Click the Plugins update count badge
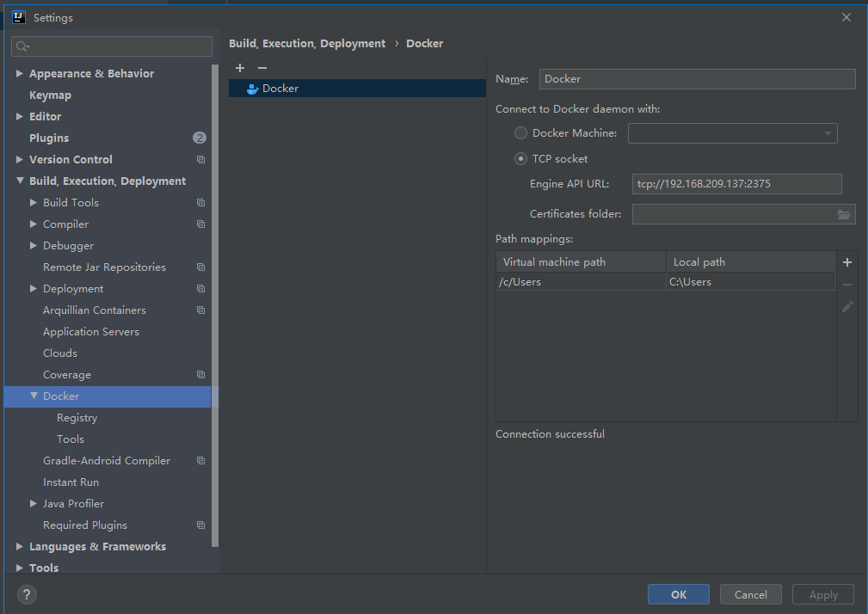The height and width of the screenshot is (614, 868). pyautogui.click(x=200, y=138)
